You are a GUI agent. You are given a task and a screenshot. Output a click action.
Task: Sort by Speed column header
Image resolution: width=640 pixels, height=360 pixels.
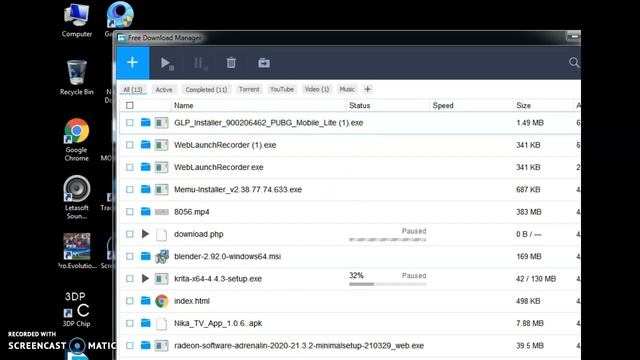(x=443, y=105)
